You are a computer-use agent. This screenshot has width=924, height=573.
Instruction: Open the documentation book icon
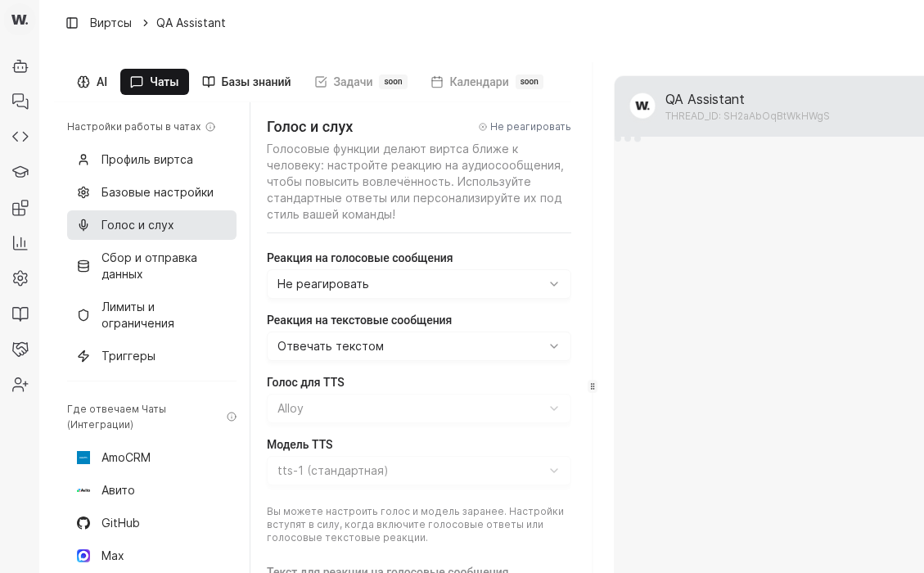20,314
